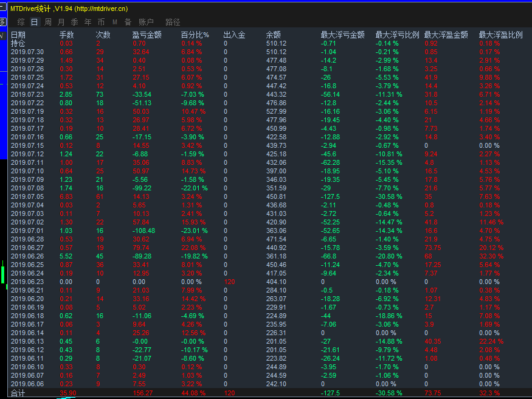
Task: Select the 2019.06.24 date row
Action: (x=27, y=273)
